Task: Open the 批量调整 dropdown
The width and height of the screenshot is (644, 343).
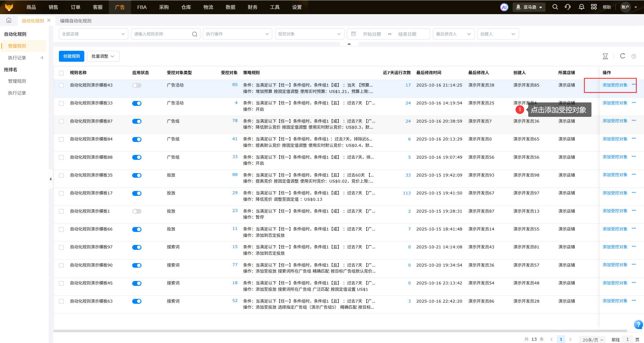Action: 103,56
